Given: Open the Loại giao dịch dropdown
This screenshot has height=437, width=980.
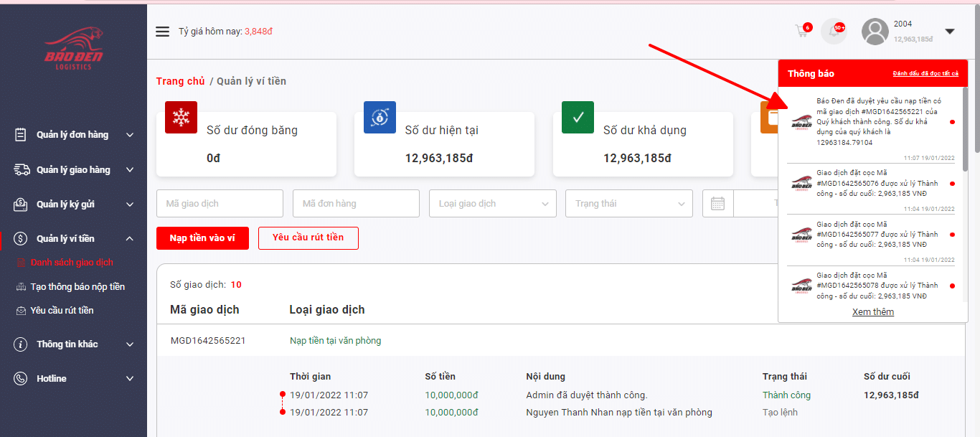Looking at the screenshot, I should 492,204.
